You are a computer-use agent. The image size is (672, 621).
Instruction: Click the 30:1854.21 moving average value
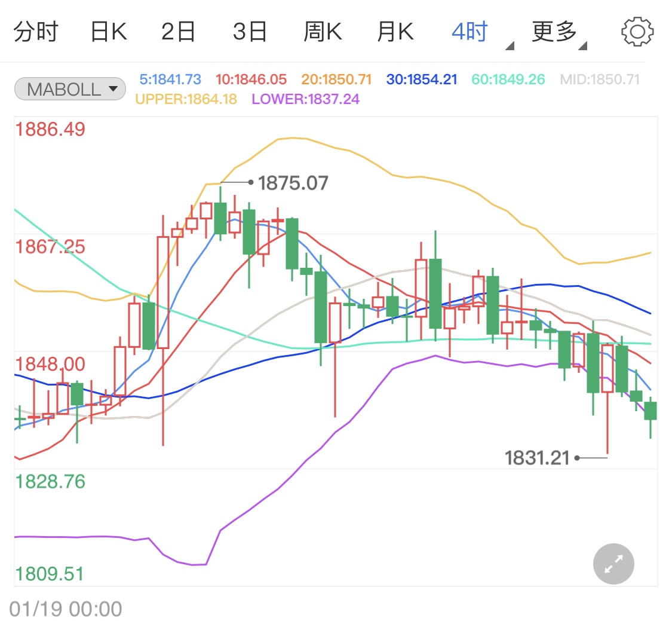422,79
